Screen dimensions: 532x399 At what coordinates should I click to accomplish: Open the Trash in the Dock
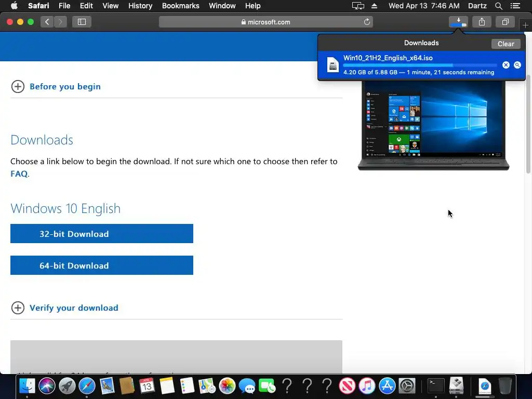(505, 386)
